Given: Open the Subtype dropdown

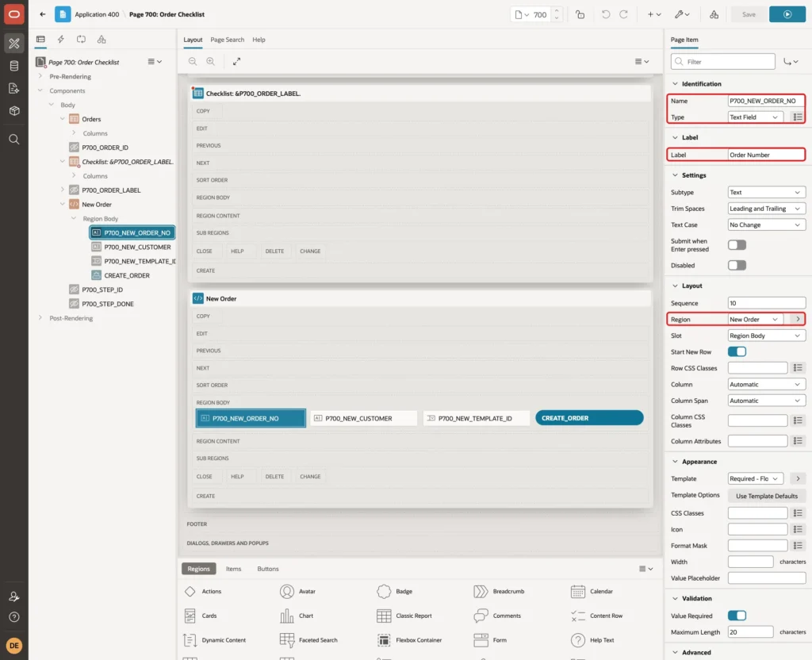Looking at the screenshot, I should click(x=767, y=192).
